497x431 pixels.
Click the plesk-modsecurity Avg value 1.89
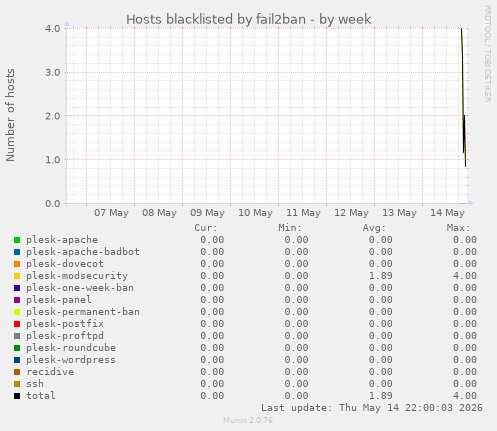(x=381, y=276)
